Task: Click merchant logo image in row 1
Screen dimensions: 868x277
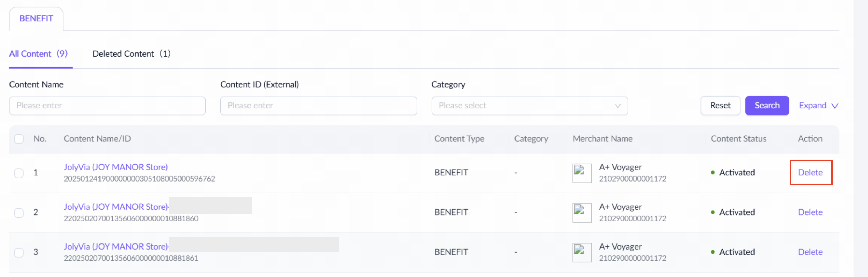Action: (x=581, y=173)
